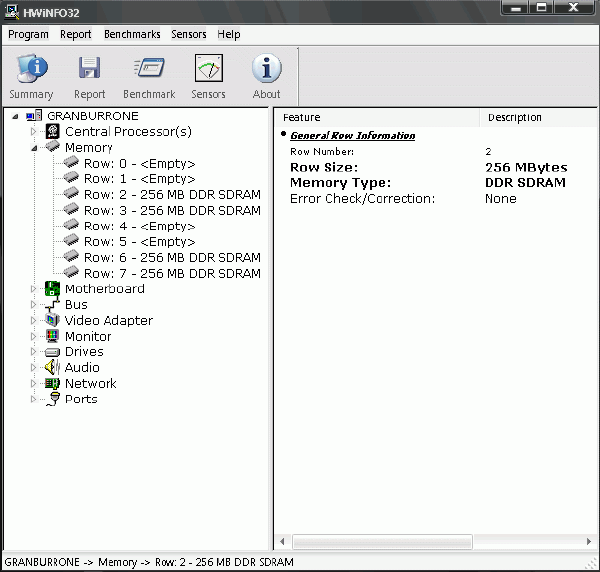
Task: Click General Row Information heading
Action: (352, 135)
